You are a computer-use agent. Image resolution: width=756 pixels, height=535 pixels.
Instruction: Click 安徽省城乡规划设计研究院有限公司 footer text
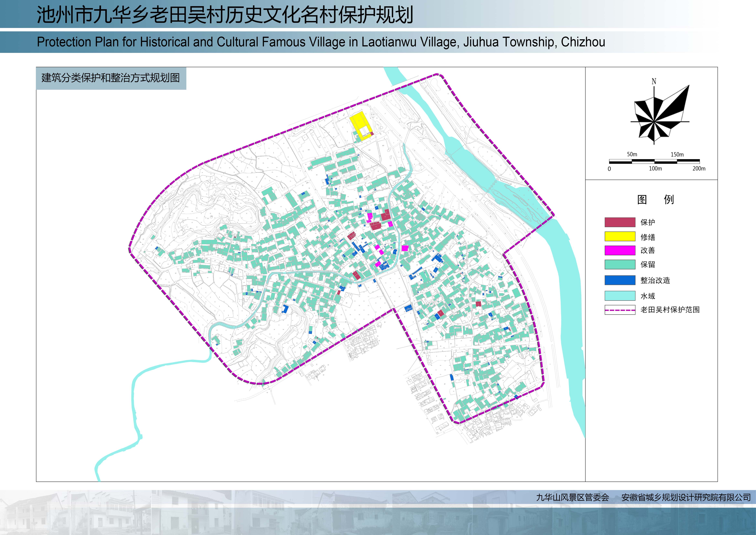[x=686, y=497]
